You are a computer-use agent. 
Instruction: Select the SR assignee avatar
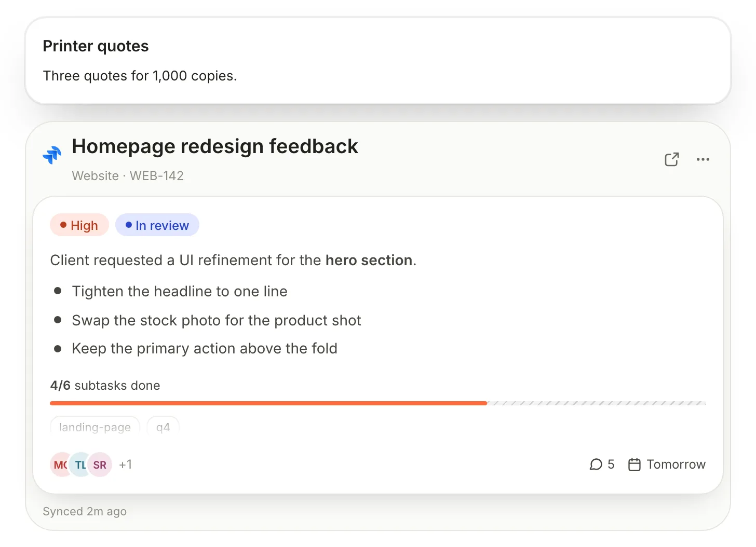pos(100,464)
